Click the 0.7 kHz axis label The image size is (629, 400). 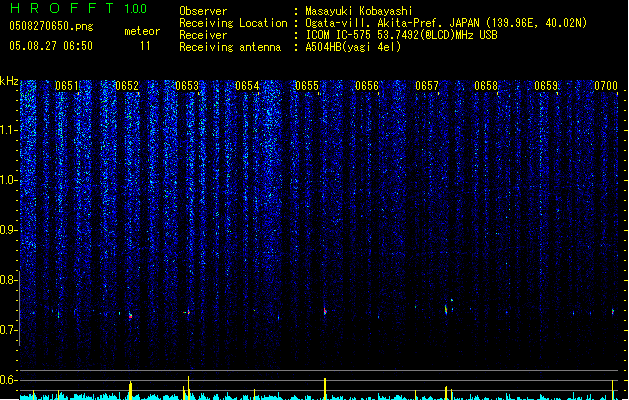tap(9, 330)
